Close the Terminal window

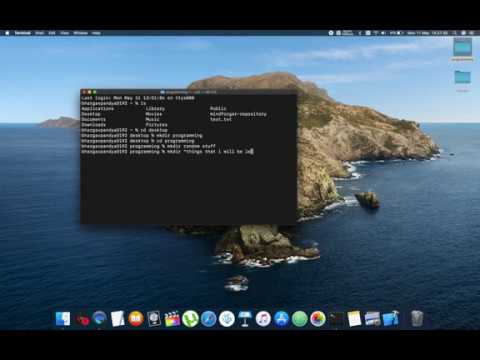(84, 92)
